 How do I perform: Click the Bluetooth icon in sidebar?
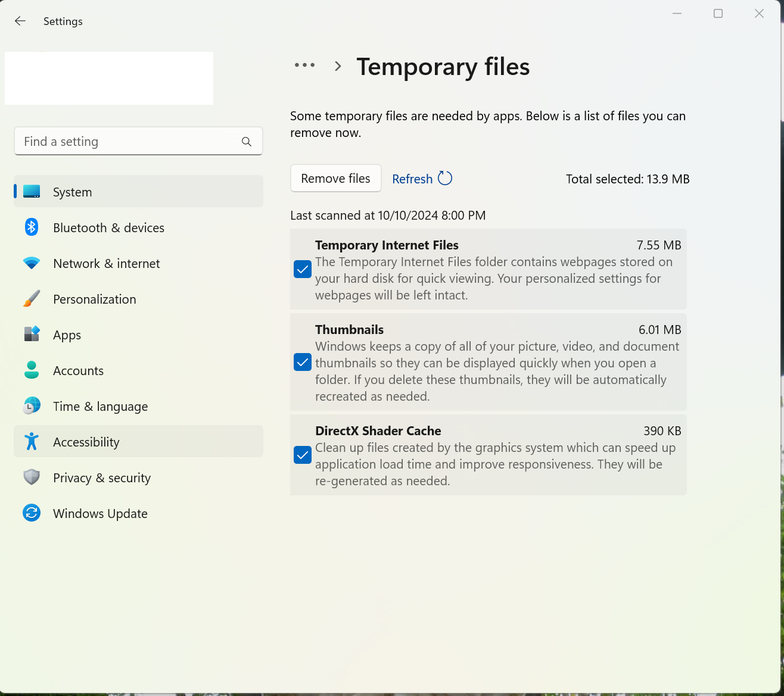point(32,227)
